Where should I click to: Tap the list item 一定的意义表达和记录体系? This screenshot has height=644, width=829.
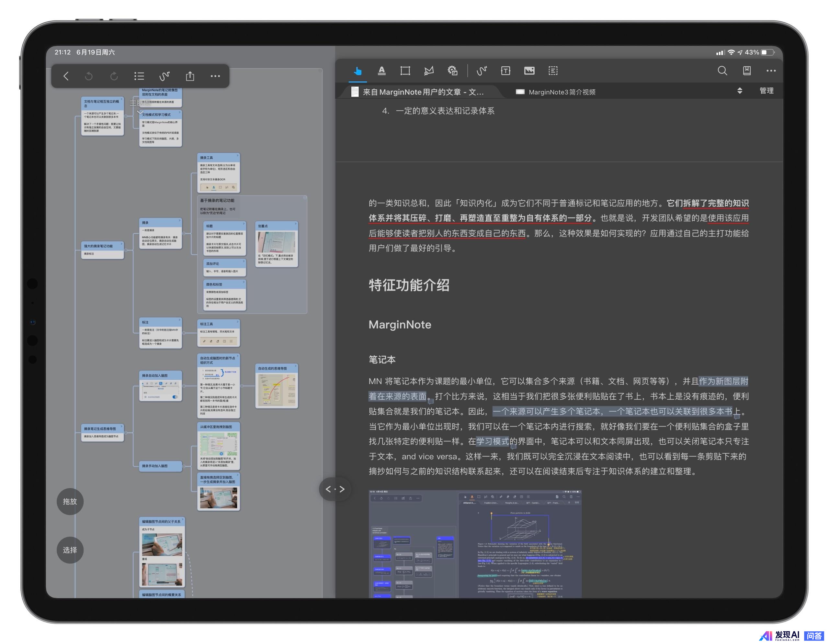[x=445, y=111]
